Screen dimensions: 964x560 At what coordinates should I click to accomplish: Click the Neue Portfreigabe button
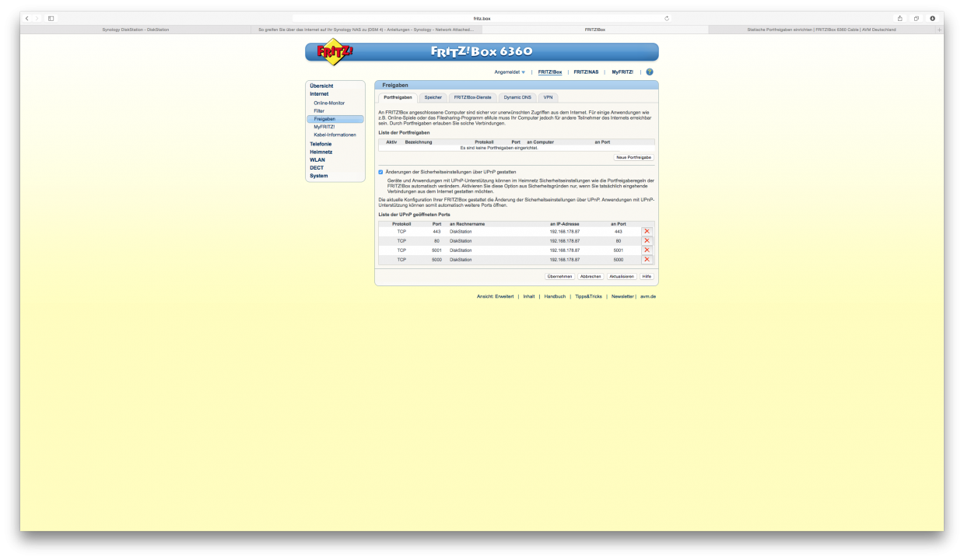(x=633, y=157)
